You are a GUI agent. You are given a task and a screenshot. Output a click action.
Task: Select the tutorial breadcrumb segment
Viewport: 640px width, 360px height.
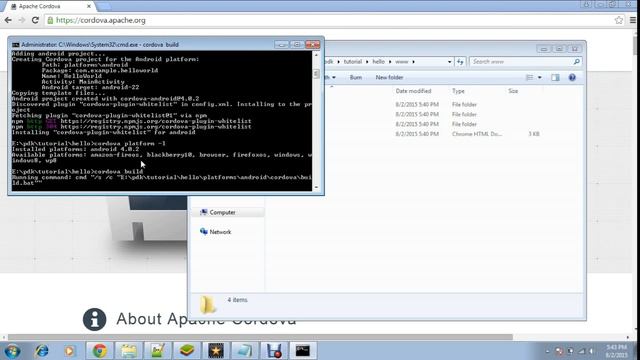[x=353, y=62]
